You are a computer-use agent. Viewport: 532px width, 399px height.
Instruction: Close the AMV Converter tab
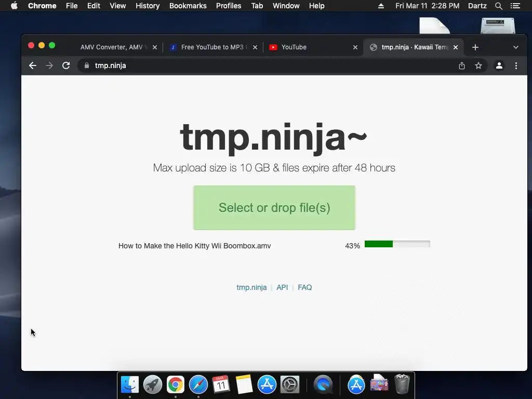155,47
